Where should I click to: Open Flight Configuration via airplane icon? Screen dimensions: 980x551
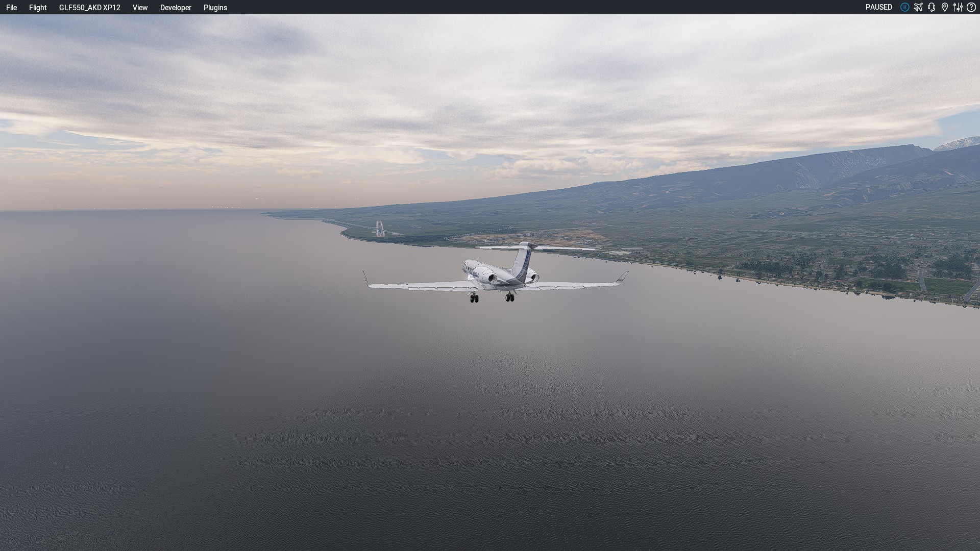tap(918, 7)
